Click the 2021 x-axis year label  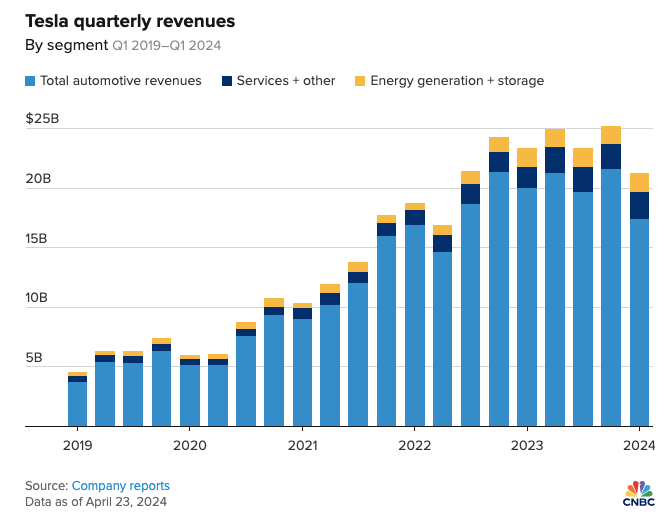pyautogui.click(x=302, y=446)
